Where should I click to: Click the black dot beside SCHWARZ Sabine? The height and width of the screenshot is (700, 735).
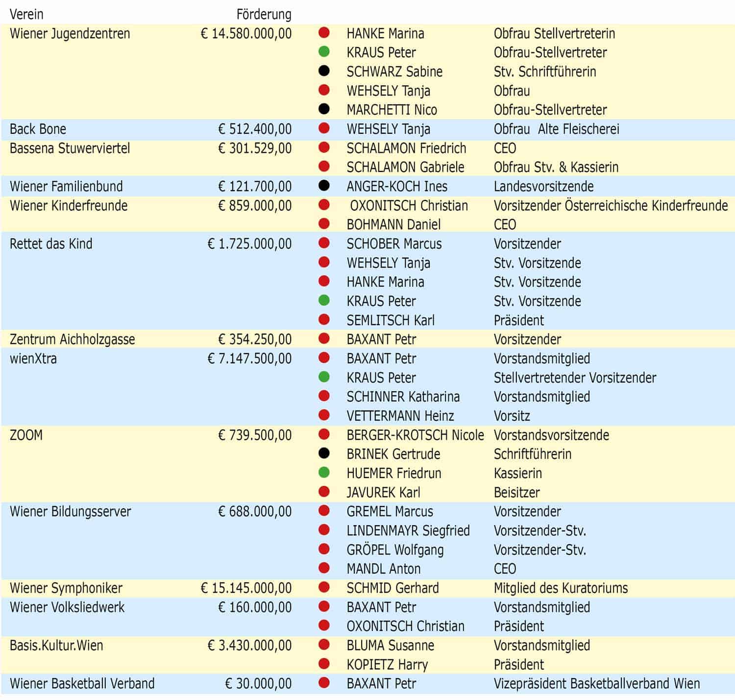click(x=324, y=71)
